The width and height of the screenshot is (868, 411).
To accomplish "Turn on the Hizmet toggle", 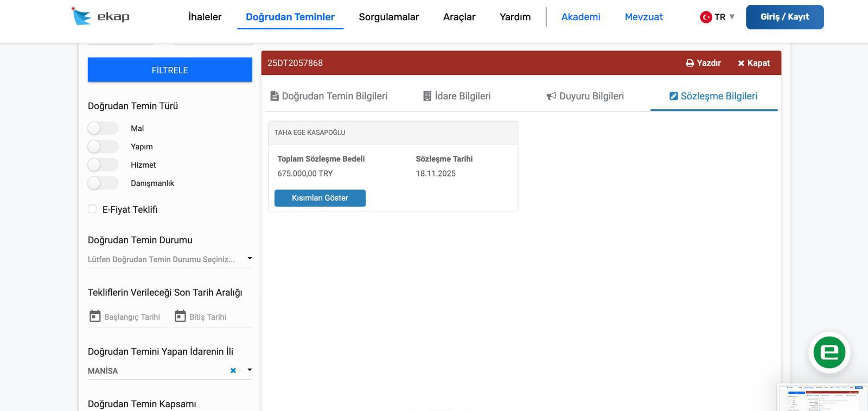I will point(103,165).
